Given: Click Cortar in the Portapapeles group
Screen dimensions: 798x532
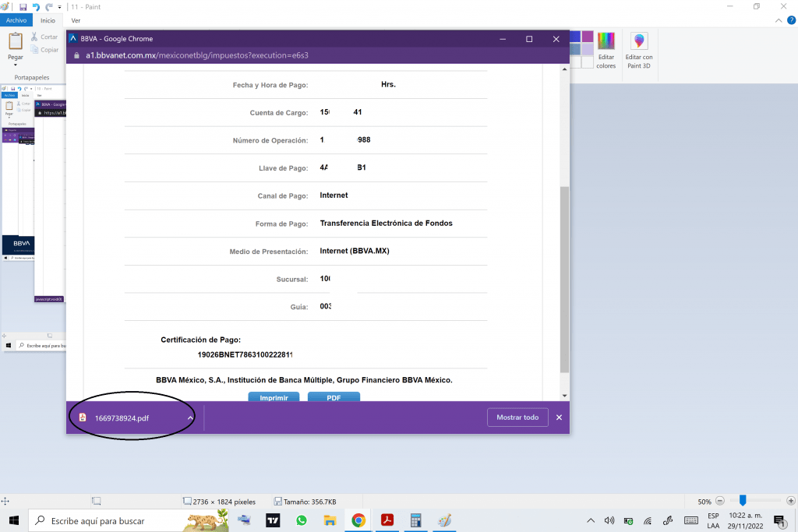Looking at the screenshot, I should click(44, 37).
